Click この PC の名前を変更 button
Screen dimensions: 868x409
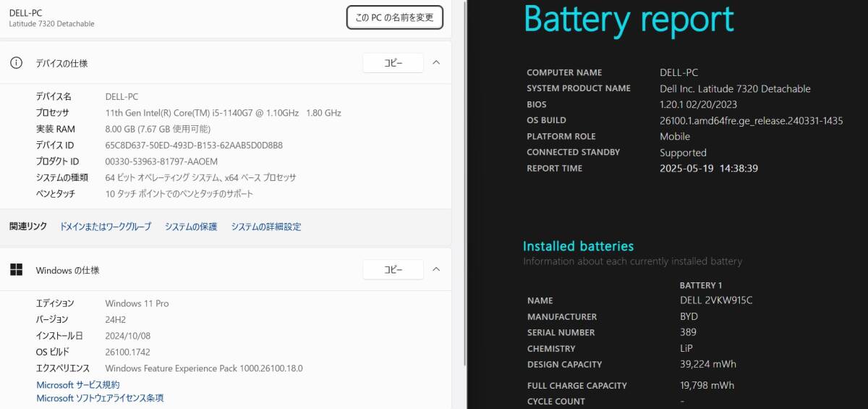coord(395,17)
